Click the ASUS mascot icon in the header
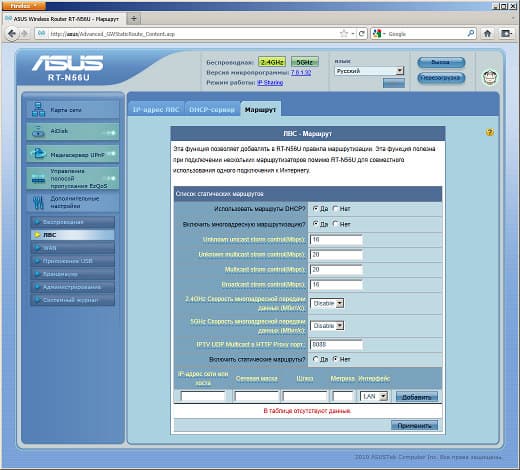520x470 pixels. 490,77
